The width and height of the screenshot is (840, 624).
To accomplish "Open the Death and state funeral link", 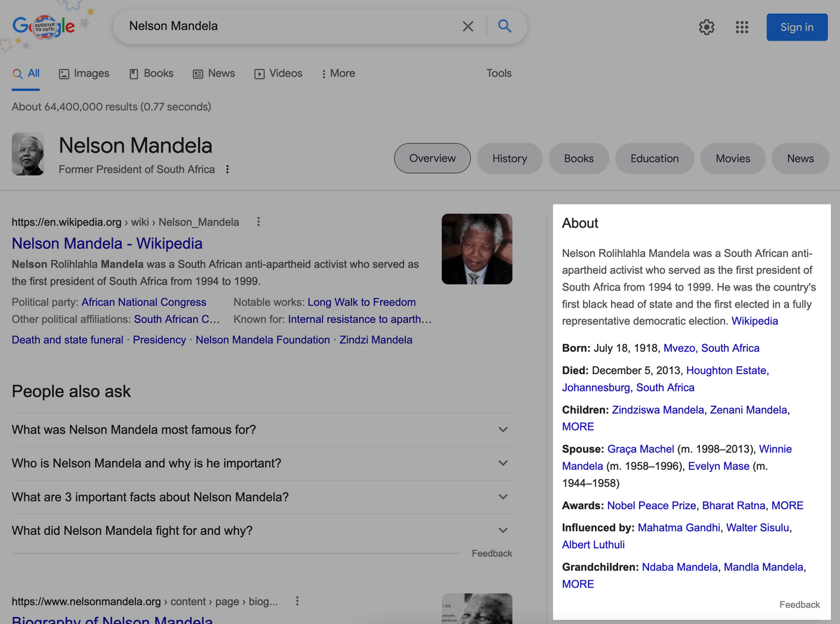I will [67, 340].
